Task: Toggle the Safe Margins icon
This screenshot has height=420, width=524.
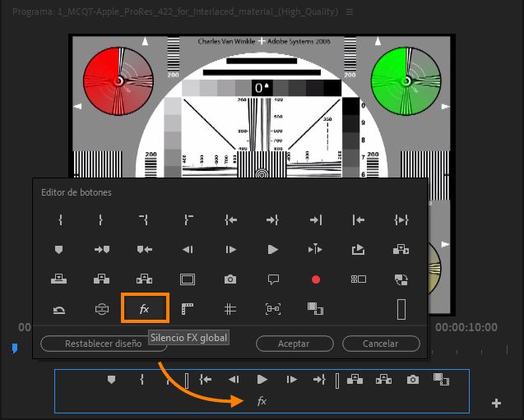Action: pos(188,279)
